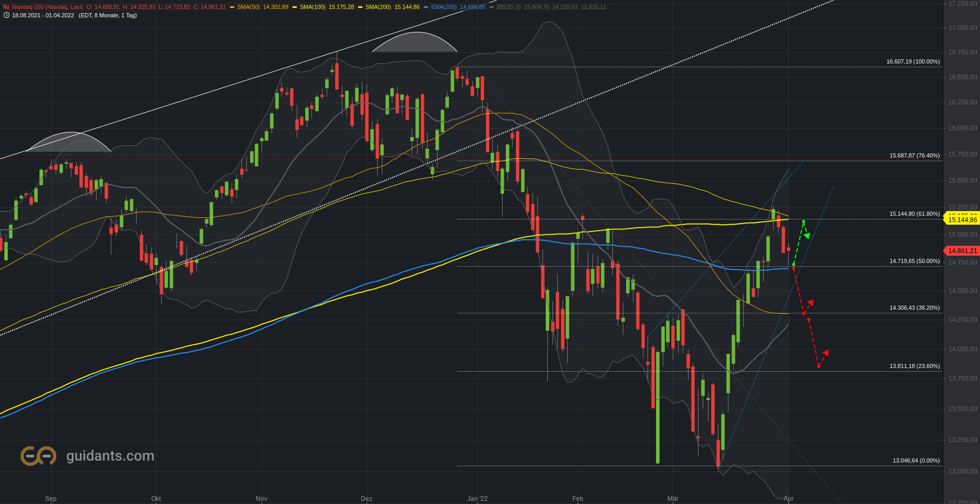Click the 13.811,18 (23.60%) Fibonacci label
The width and height of the screenshot is (980, 504).
pos(915,366)
